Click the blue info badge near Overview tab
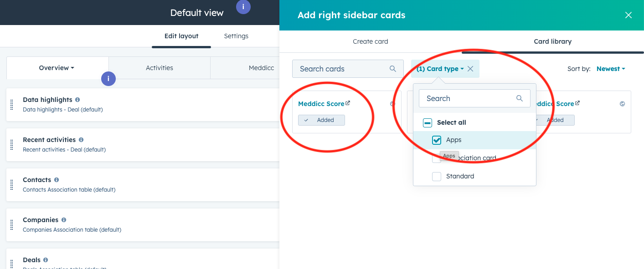Screen dimensions: 644x269 click(108, 78)
